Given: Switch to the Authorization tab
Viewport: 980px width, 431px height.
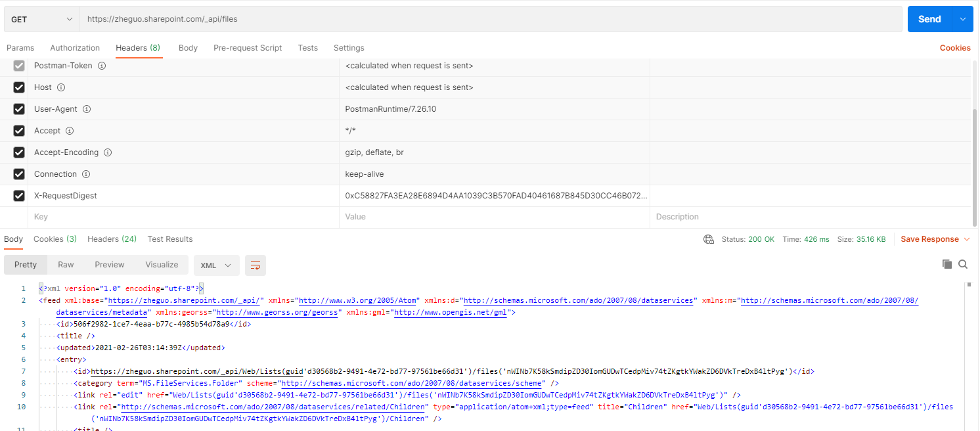Looking at the screenshot, I should (75, 47).
